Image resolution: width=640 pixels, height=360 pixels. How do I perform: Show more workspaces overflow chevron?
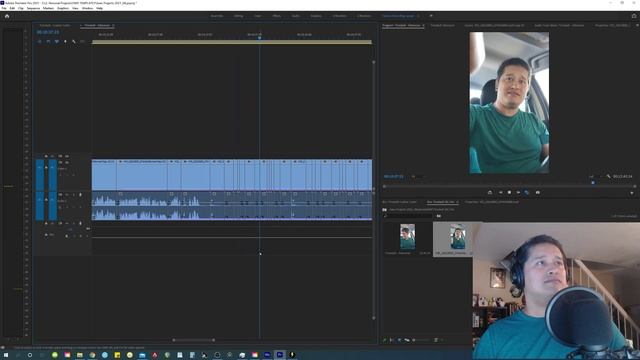[x=431, y=16]
